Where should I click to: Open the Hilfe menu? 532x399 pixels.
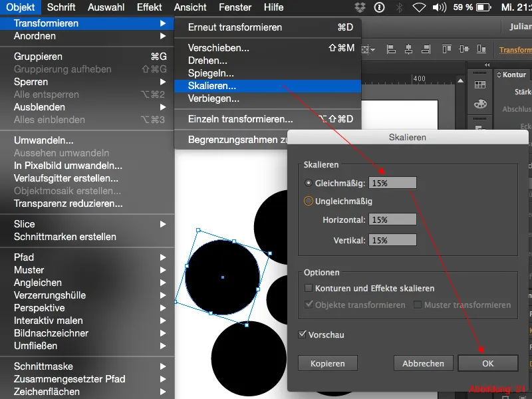273,7
